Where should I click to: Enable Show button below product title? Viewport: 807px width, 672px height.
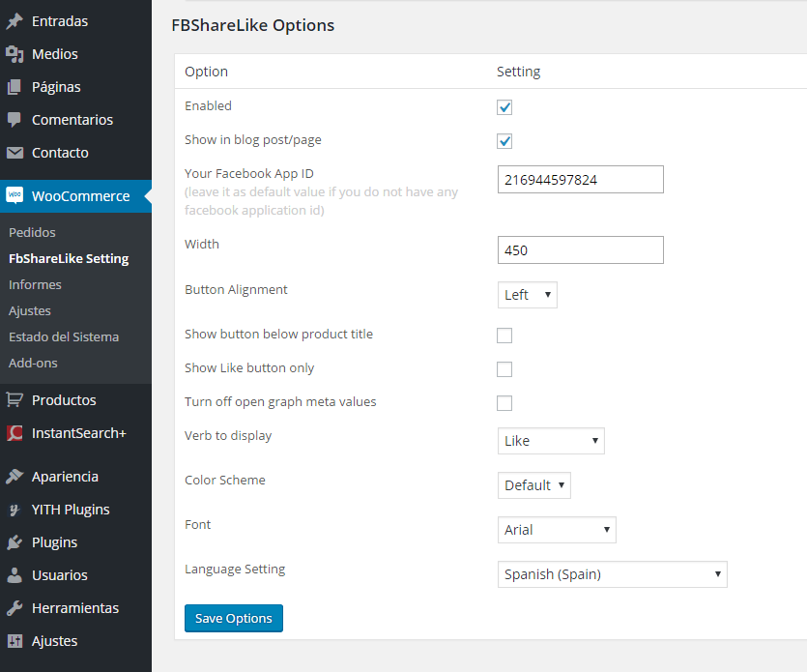(504, 336)
